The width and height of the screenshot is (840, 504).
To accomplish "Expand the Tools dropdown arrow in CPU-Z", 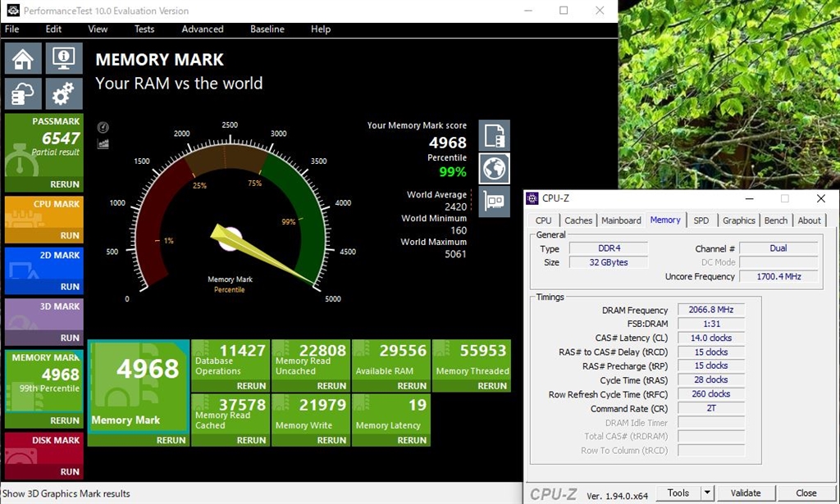I will click(x=707, y=493).
